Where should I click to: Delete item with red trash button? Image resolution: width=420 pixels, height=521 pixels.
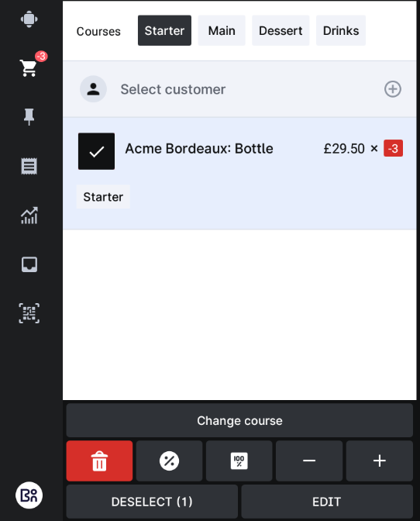click(x=100, y=461)
